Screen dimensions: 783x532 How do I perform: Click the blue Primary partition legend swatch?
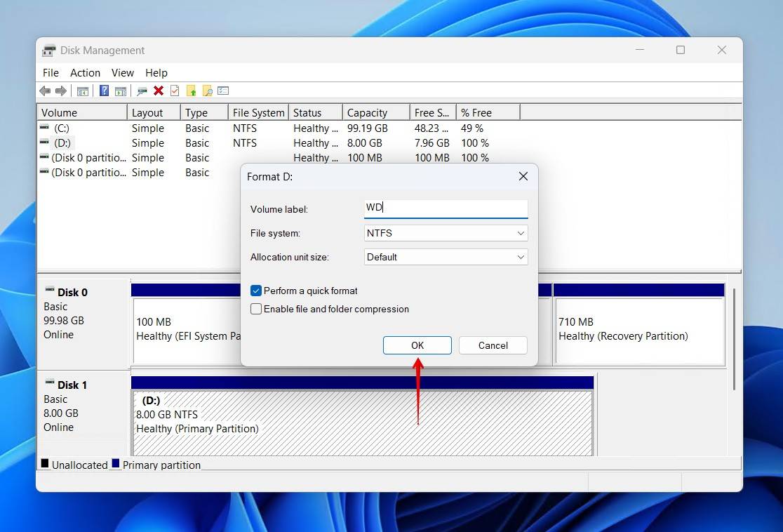click(x=114, y=465)
